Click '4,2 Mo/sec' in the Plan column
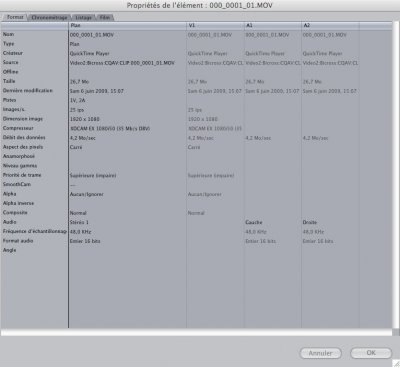400x367 pixels. coord(83,138)
